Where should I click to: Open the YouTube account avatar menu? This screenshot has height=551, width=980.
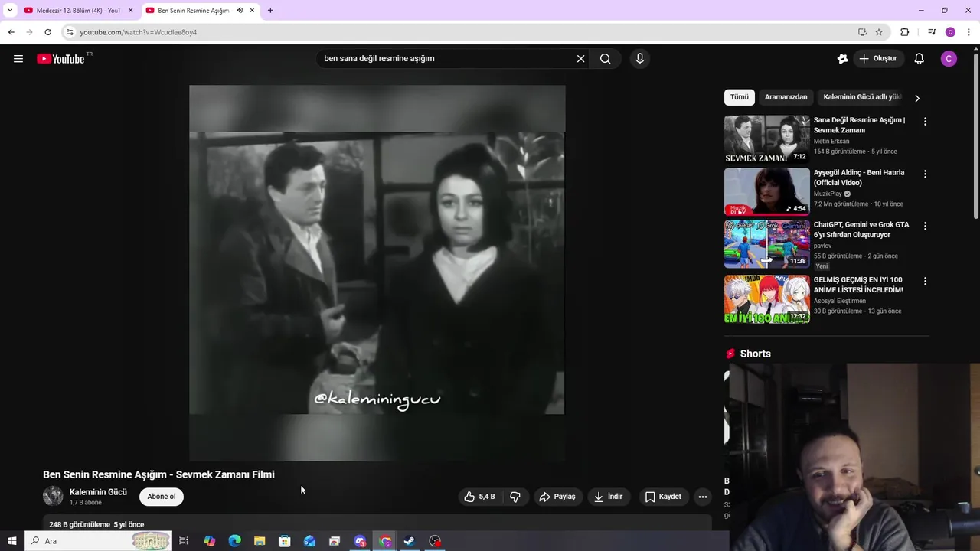pyautogui.click(x=949, y=59)
